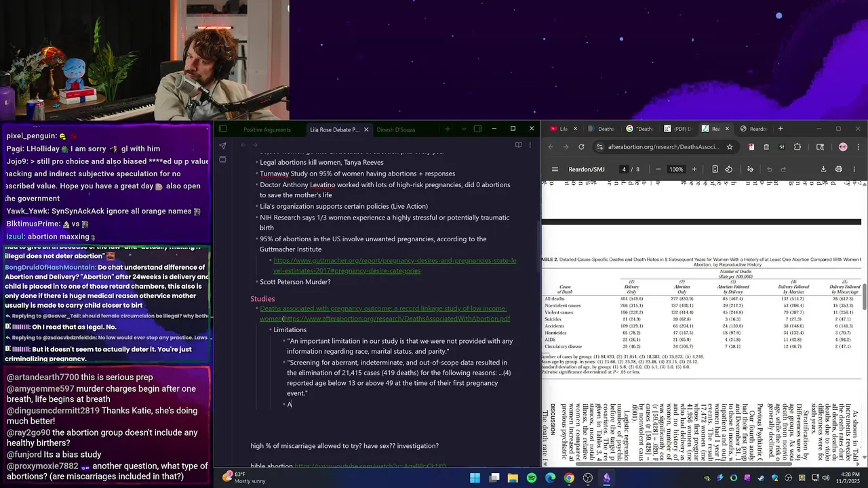The image size is (868, 488).
Task: Close the active Reardon PDF browser tab
Action: [727, 129]
